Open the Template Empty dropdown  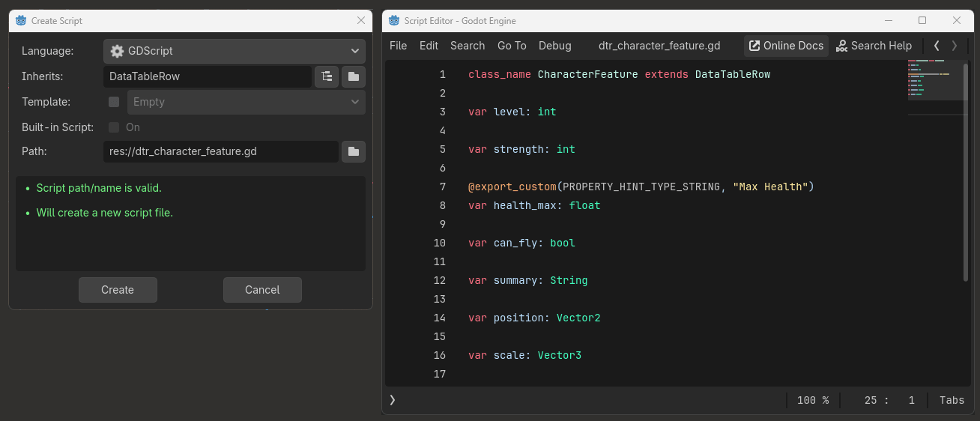[246, 102]
